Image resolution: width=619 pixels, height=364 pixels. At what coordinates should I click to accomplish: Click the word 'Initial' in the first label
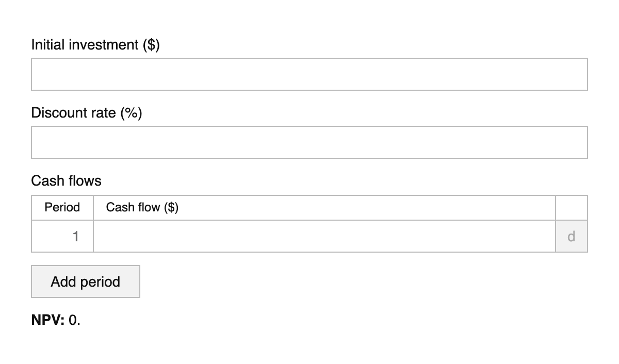pyautogui.click(x=48, y=45)
